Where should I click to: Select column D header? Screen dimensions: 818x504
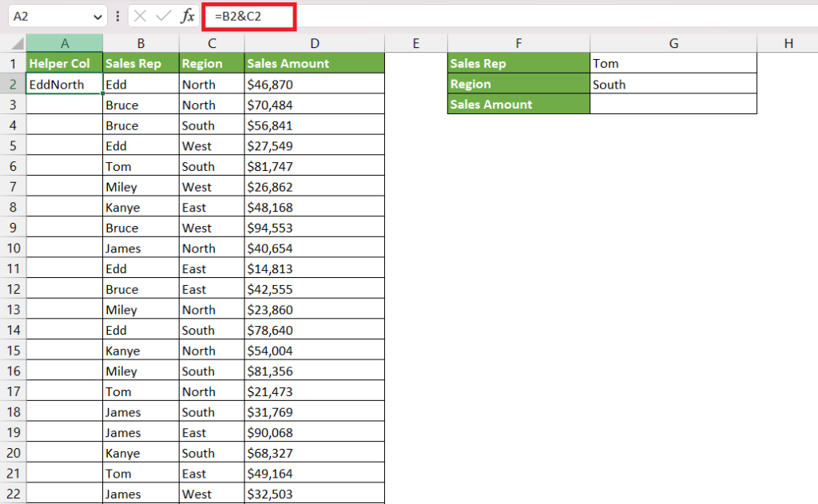314,42
